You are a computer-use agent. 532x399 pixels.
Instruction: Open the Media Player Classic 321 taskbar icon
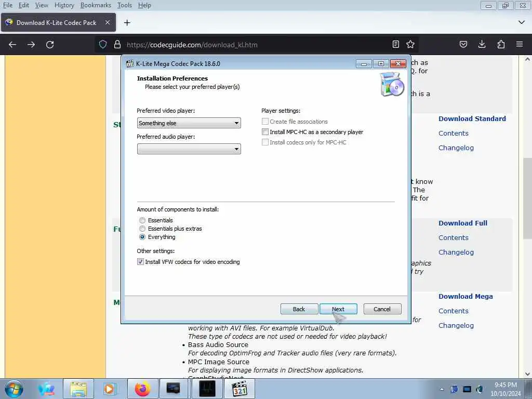point(240,389)
